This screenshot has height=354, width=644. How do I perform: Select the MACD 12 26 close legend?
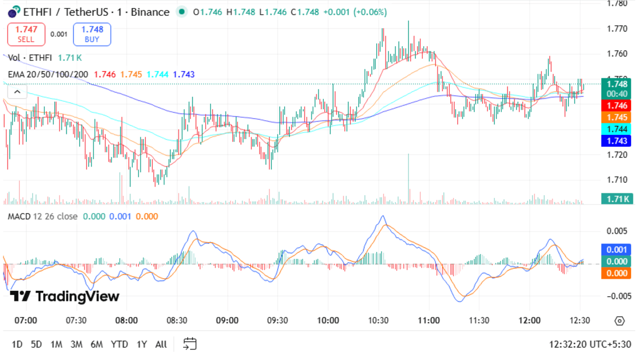click(43, 216)
